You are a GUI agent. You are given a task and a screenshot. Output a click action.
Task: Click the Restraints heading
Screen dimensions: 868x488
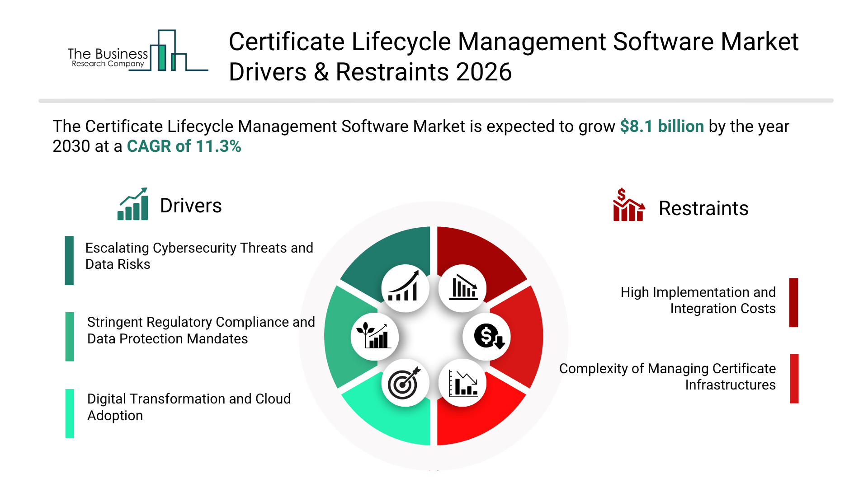point(703,209)
